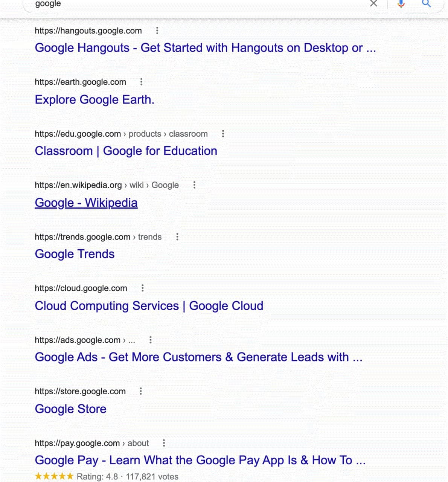
Task: Click the microphone icon for voice search
Action: [x=401, y=4]
